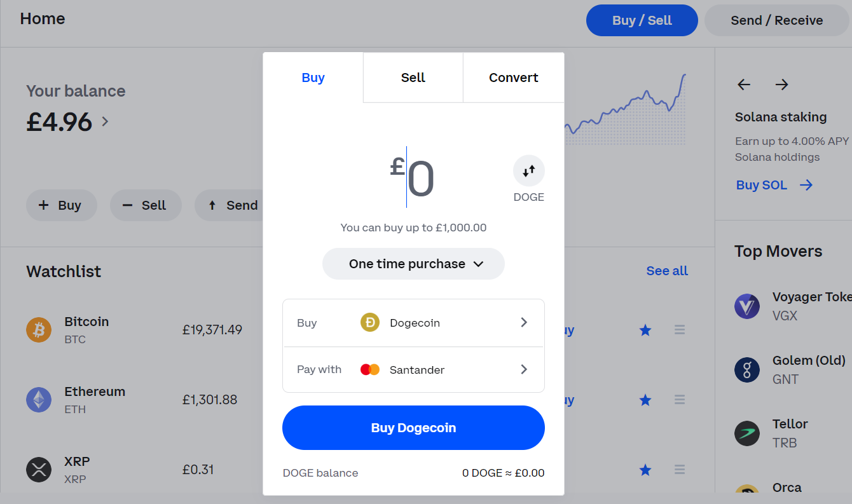Select the Tellor TRB icon

(747, 433)
